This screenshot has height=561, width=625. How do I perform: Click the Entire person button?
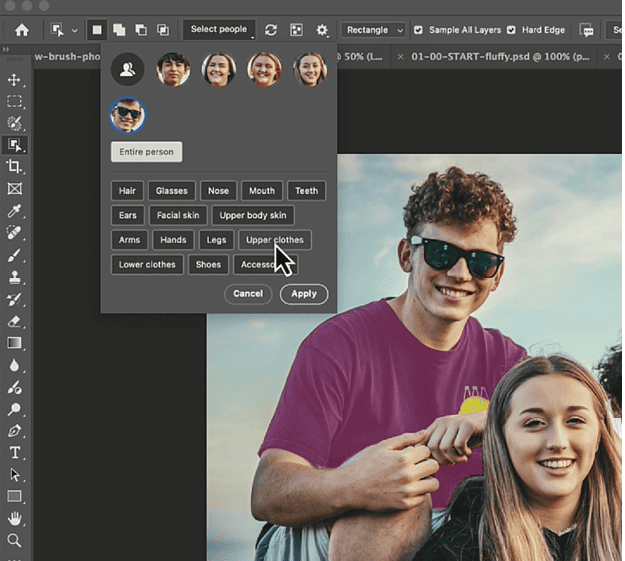tap(146, 152)
